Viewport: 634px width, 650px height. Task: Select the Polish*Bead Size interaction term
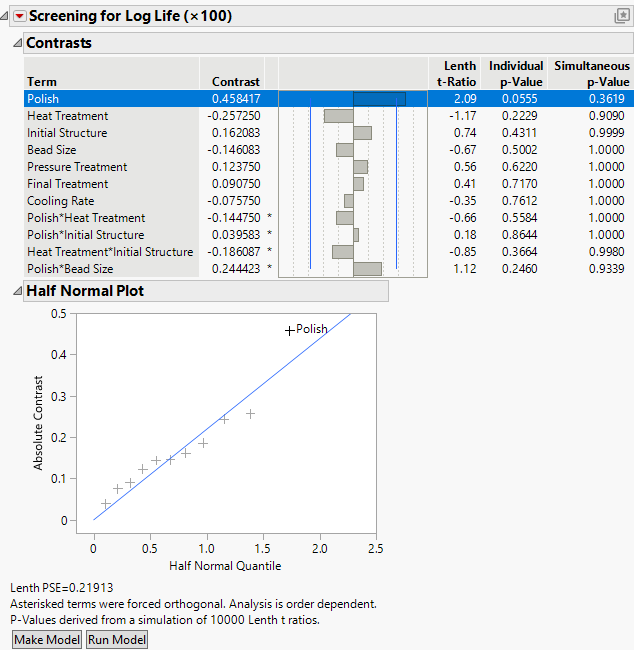tap(70, 269)
